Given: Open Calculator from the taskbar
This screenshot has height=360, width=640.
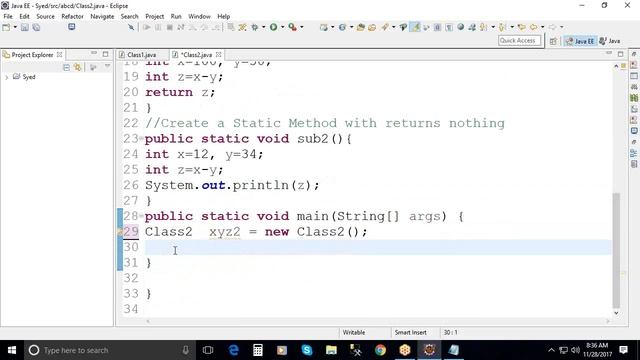Looking at the screenshot, I should coord(258,350).
